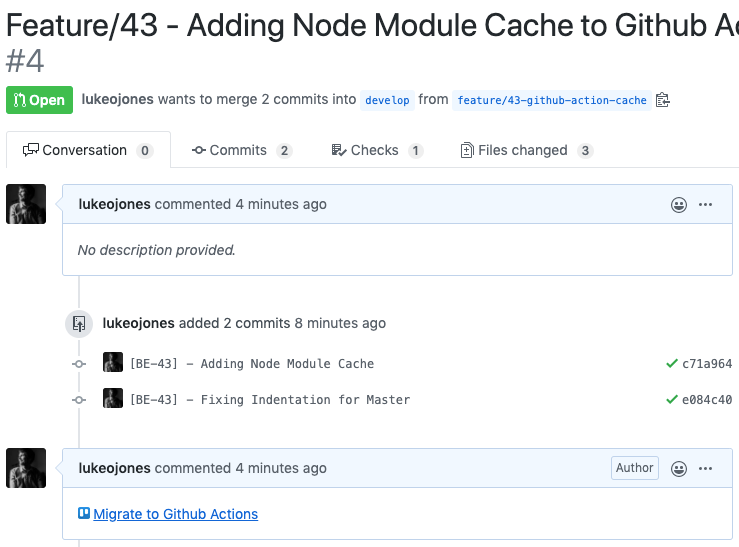Switch to the Commits tab
739x547 pixels.
tap(242, 150)
